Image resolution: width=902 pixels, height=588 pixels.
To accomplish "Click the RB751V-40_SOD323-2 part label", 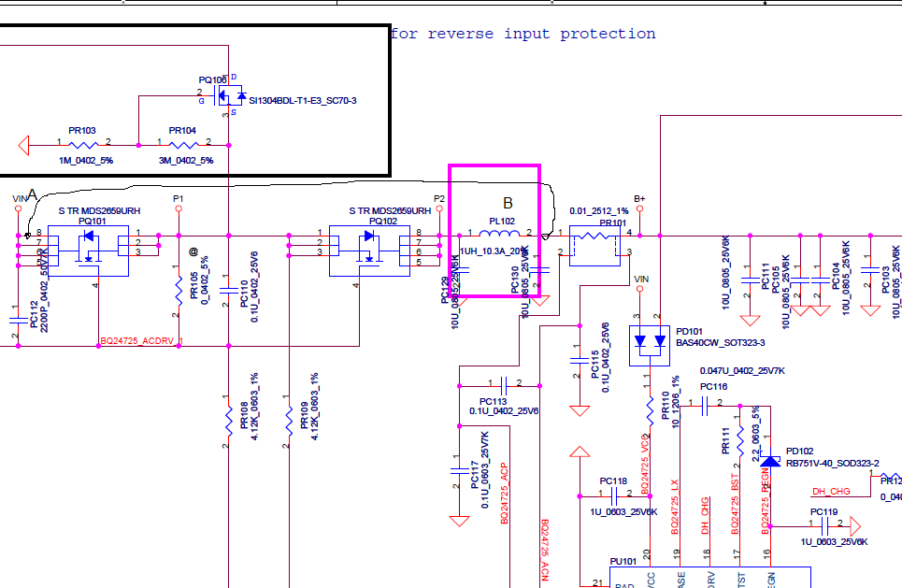I will [833, 463].
